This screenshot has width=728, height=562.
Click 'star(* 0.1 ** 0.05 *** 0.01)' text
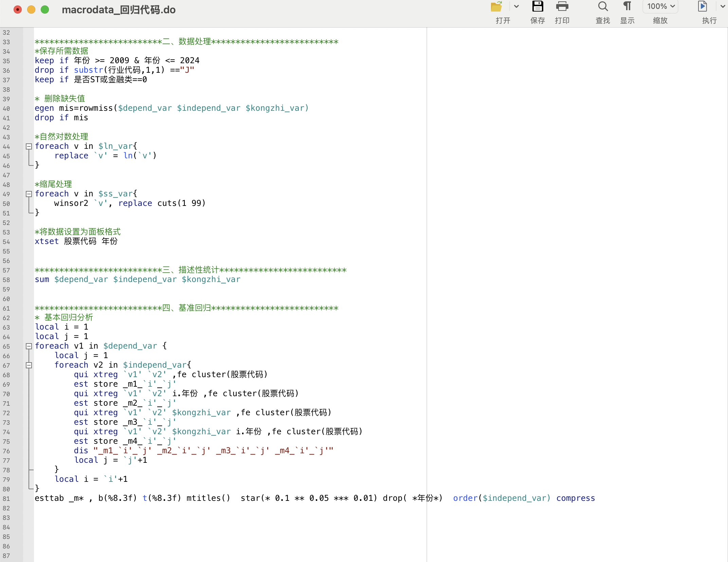click(309, 498)
